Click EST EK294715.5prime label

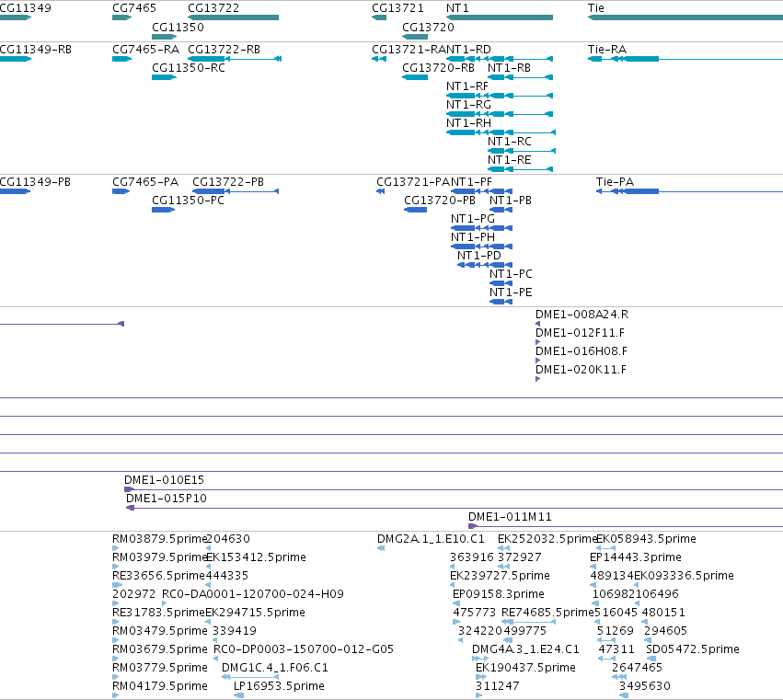255,612
